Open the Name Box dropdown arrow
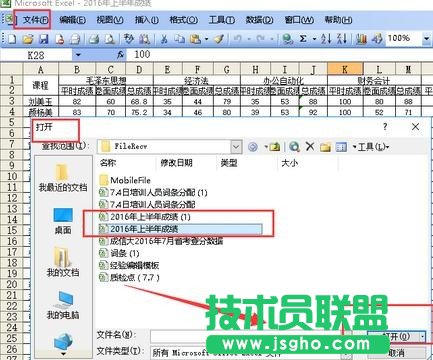 (78, 55)
